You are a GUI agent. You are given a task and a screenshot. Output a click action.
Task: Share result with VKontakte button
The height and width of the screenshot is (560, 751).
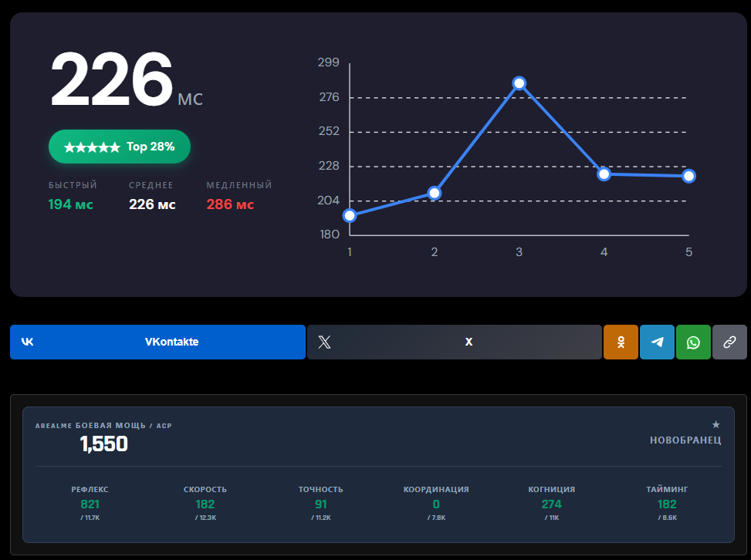point(157,342)
